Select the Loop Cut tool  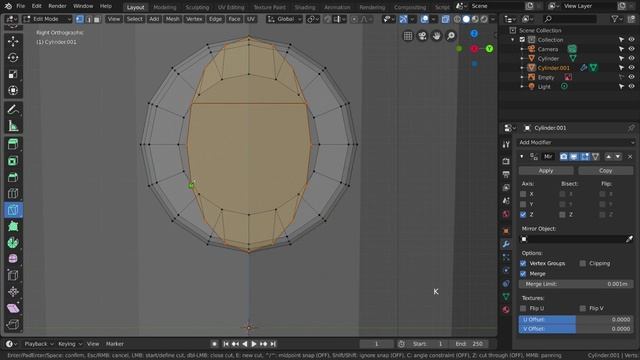(x=13, y=193)
